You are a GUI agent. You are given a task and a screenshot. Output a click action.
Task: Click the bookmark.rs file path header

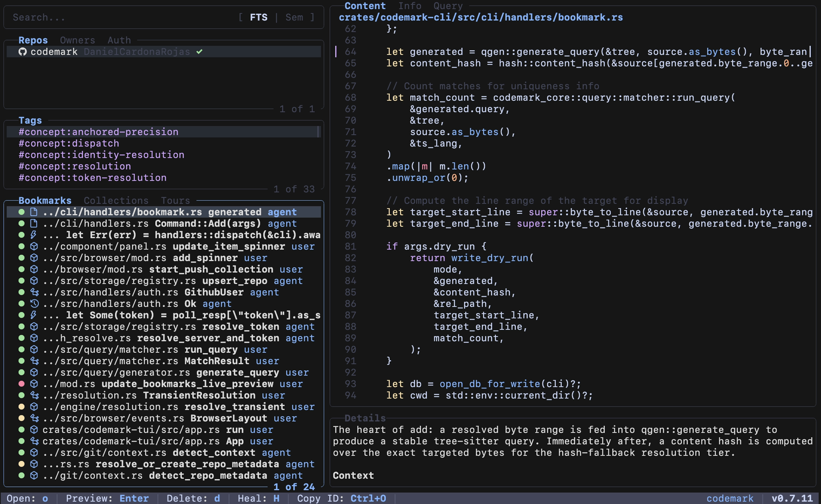click(481, 17)
